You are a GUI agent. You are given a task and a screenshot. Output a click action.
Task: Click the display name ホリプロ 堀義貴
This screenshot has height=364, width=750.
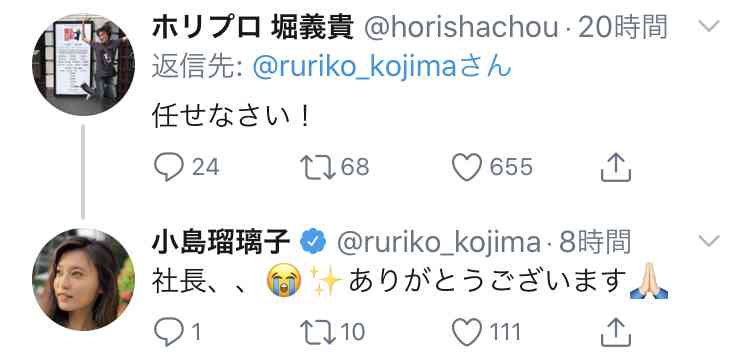253,28
